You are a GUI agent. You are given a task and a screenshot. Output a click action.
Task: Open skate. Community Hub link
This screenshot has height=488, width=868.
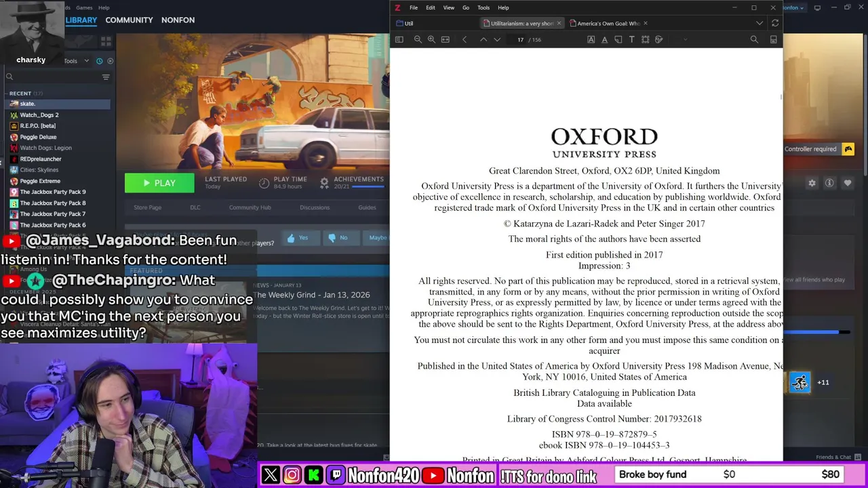pyautogui.click(x=250, y=207)
